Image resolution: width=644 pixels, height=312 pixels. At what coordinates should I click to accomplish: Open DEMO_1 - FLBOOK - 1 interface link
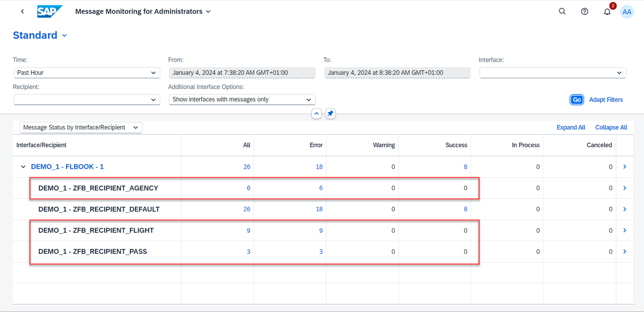pyautogui.click(x=67, y=167)
